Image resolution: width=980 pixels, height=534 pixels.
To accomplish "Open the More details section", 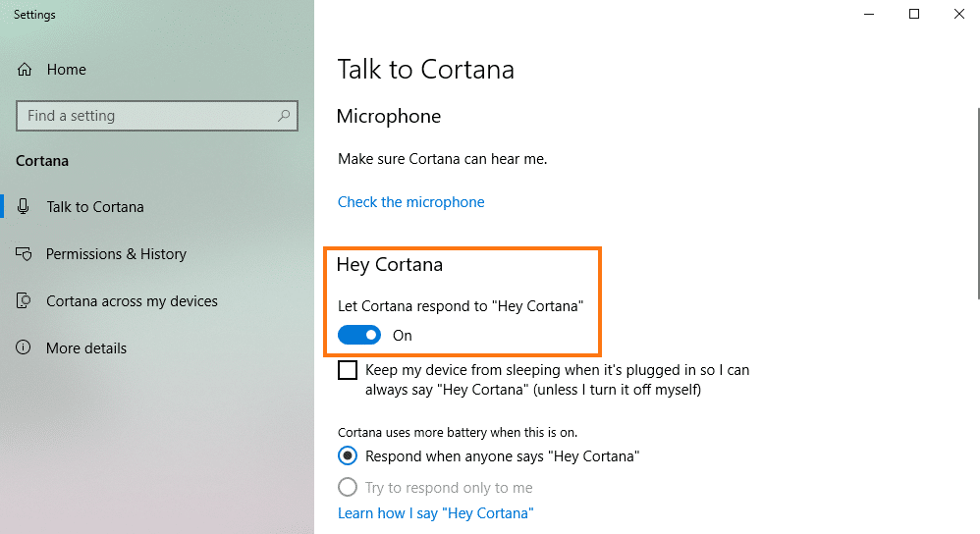I will 86,347.
